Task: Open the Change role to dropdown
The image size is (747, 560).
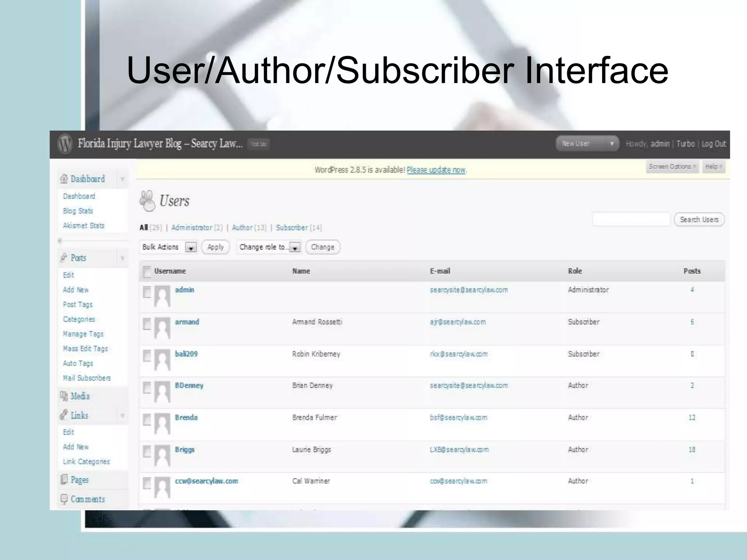Action: coord(269,247)
